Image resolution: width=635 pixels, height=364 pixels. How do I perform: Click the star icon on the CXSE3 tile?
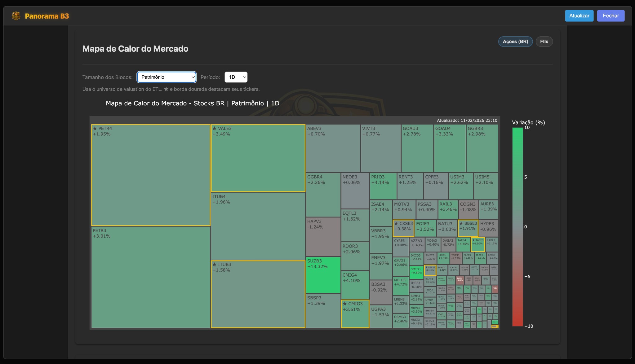pos(396,223)
